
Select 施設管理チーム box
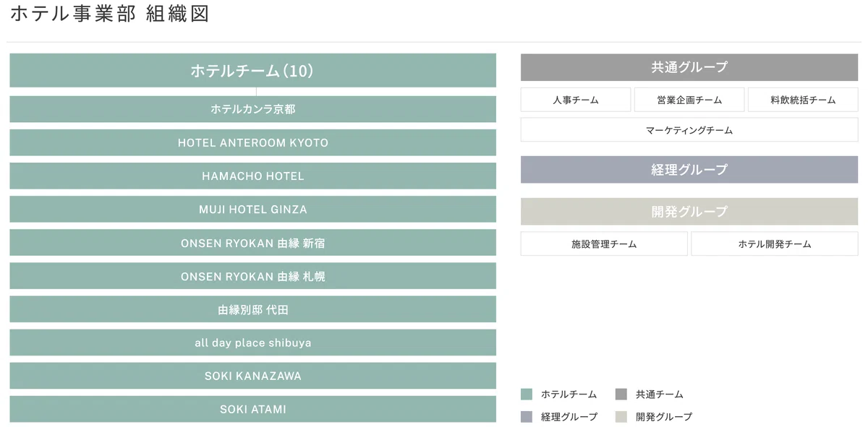[x=604, y=243]
